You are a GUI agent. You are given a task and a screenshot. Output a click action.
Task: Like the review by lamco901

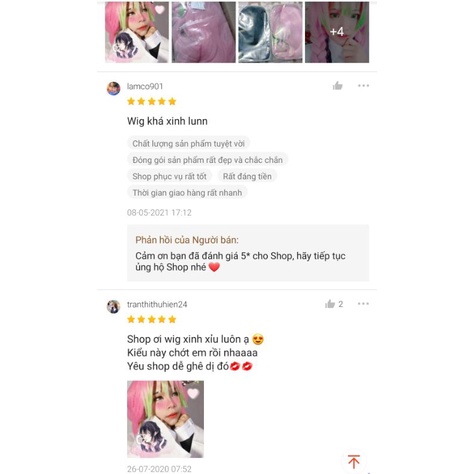(x=337, y=86)
